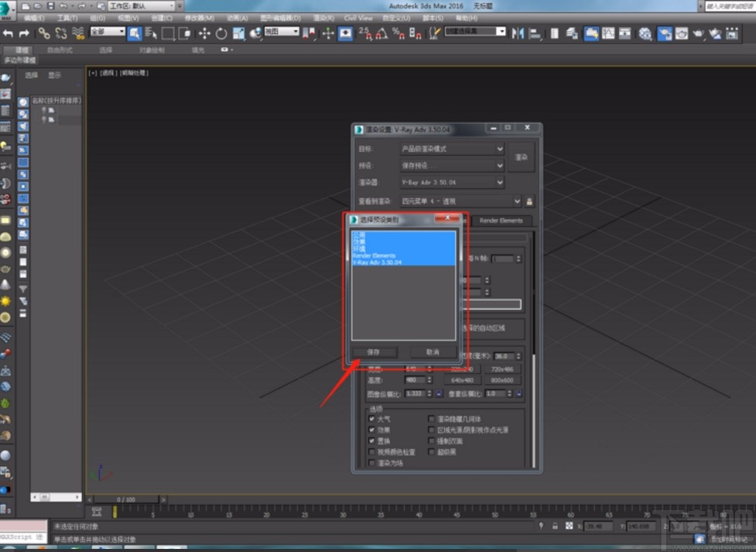Disable the 效果 effects checkbox

tap(371, 429)
